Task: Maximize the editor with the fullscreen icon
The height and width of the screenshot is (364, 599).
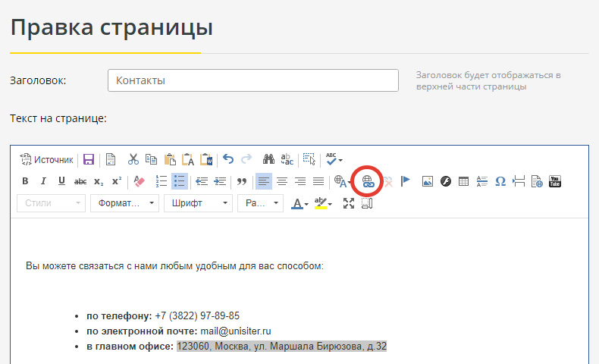Action: pos(349,203)
